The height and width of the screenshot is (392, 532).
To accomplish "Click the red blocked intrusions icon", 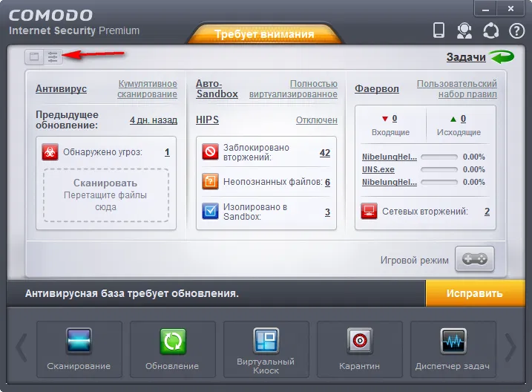I will click(x=211, y=151).
